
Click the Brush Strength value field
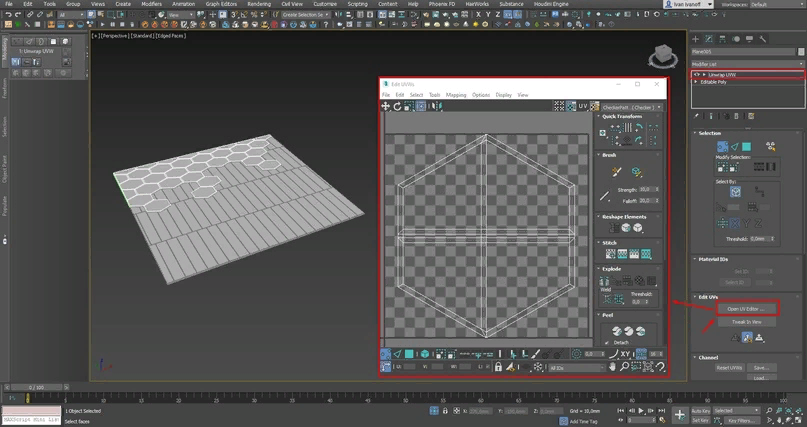click(x=645, y=188)
